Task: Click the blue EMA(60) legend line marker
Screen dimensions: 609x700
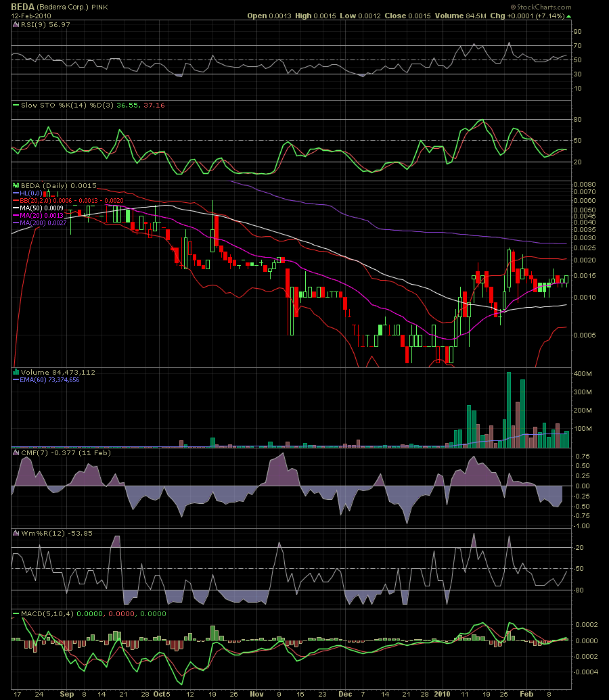Action: click(16, 380)
